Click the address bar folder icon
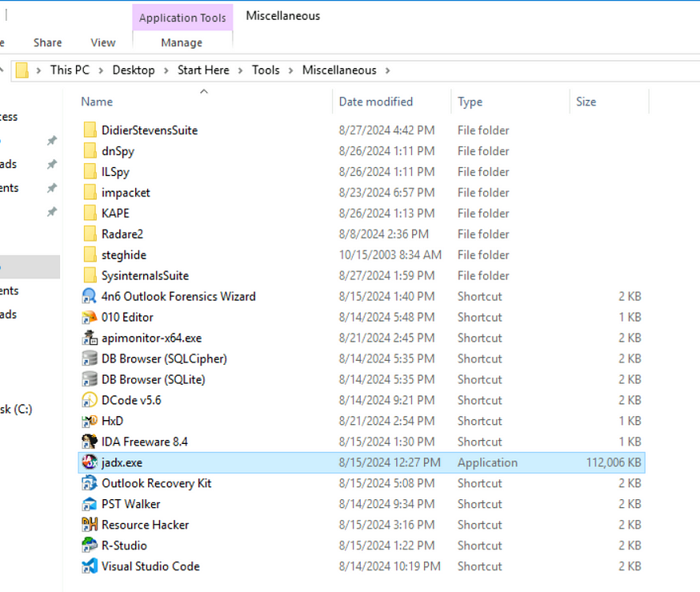The width and height of the screenshot is (700, 592). click(22, 70)
